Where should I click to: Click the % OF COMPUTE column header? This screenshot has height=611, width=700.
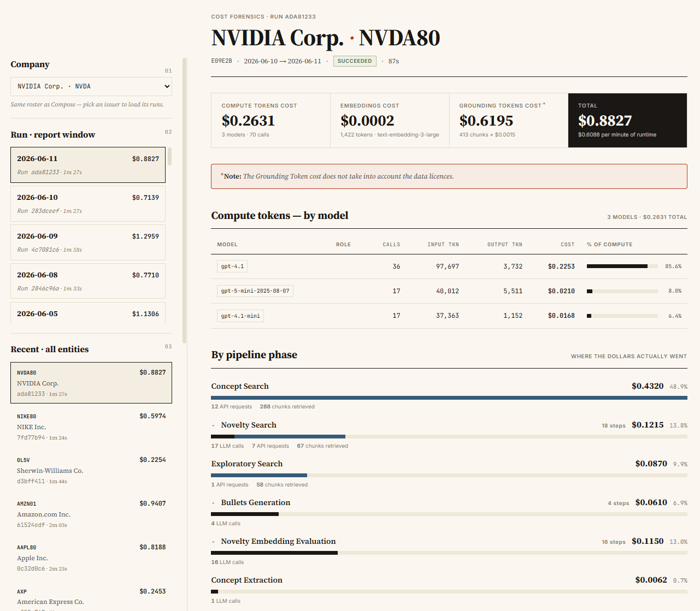click(x=610, y=245)
